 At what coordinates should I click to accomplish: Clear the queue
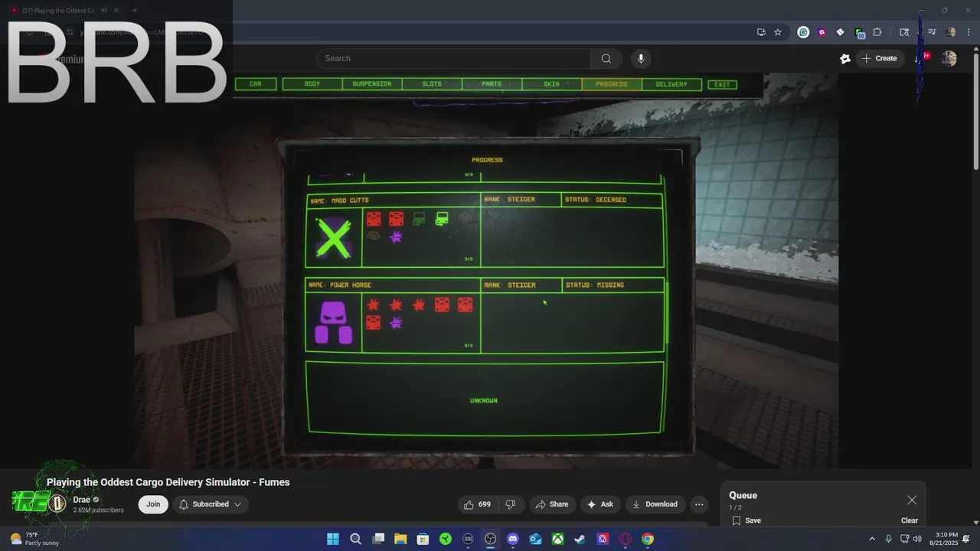point(910,520)
